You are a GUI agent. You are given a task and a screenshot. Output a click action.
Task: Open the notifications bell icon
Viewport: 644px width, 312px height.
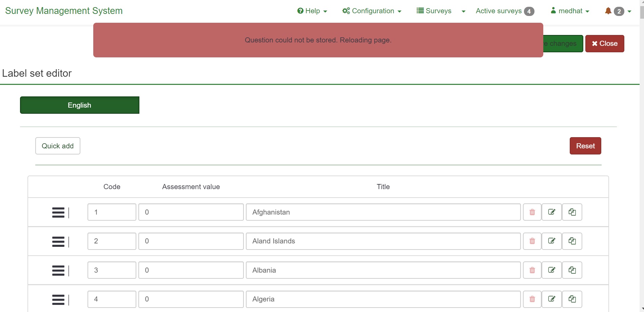point(608,11)
